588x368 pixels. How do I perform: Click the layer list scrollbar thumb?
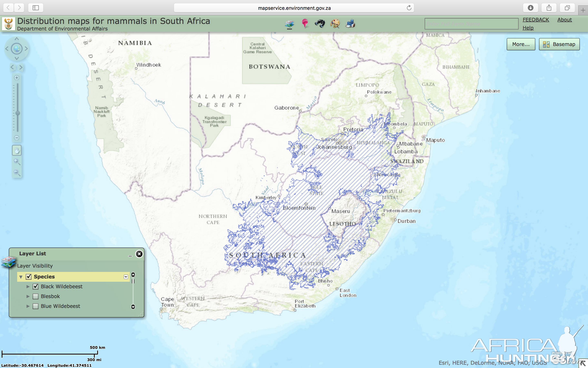pyautogui.click(x=133, y=281)
